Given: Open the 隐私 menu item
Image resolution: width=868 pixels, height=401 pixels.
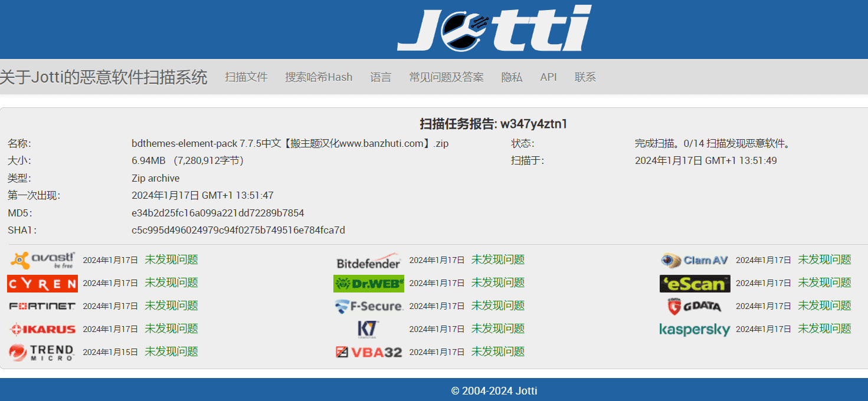Looking at the screenshot, I should tap(512, 77).
